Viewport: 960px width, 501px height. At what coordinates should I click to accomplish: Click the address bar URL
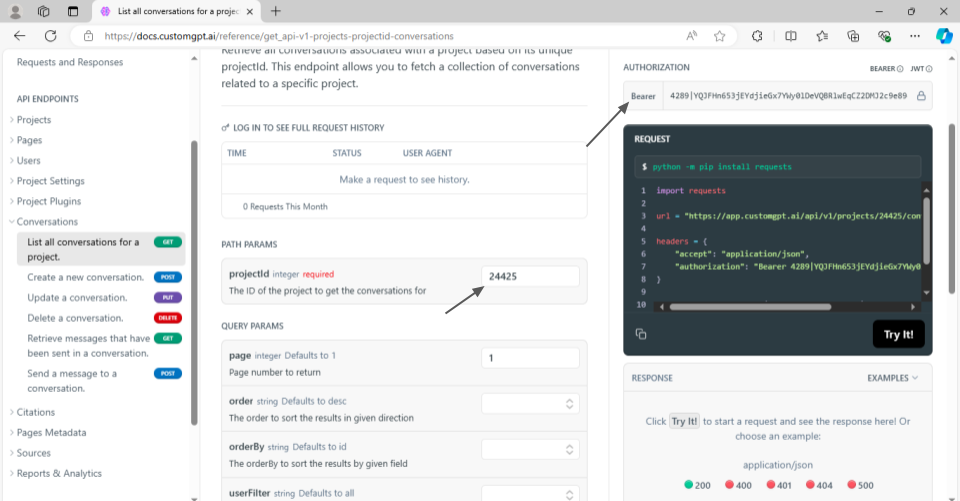tap(279, 36)
